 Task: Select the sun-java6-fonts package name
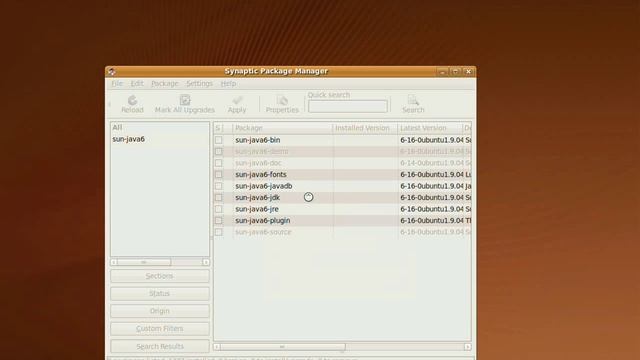click(261, 174)
